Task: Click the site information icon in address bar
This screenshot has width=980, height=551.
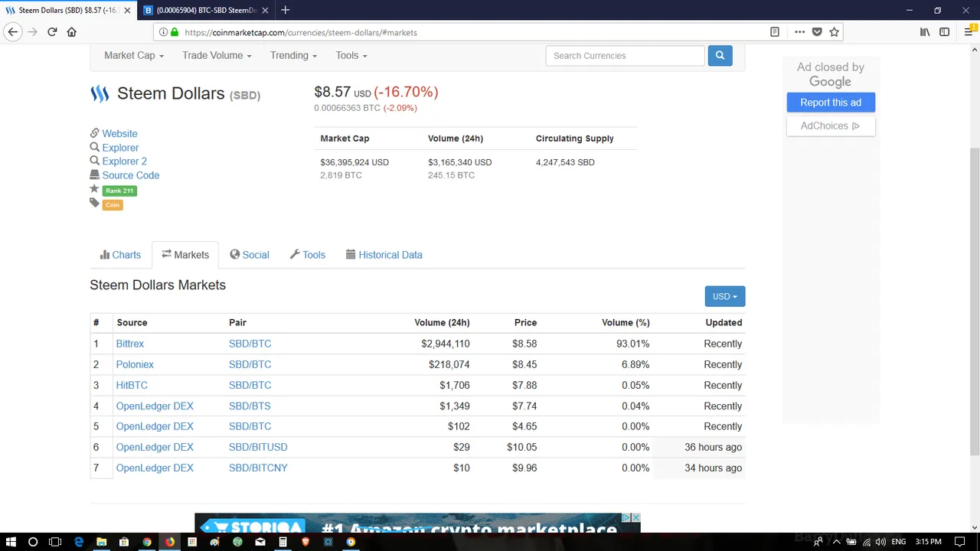Action: point(162,32)
